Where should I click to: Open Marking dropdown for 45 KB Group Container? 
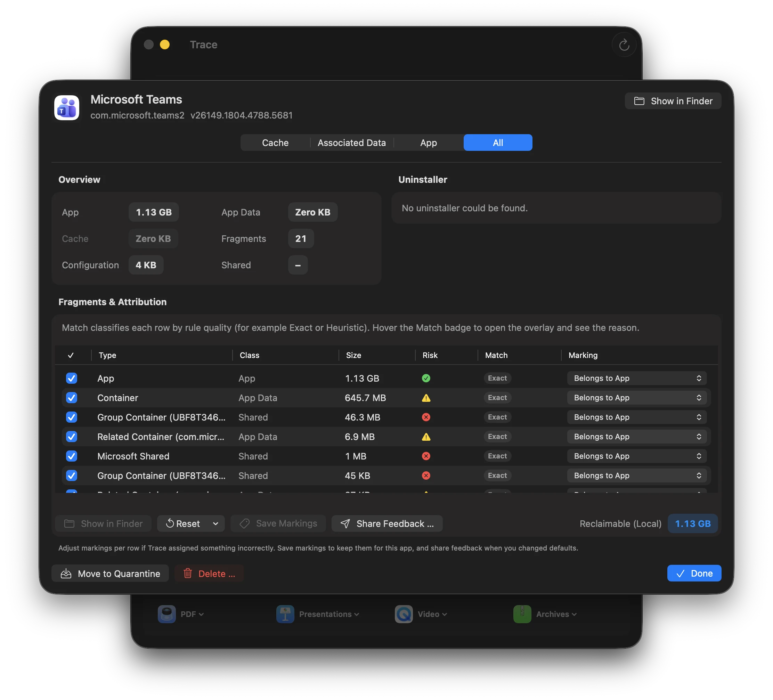pyautogui.click(x=637, y=476)
